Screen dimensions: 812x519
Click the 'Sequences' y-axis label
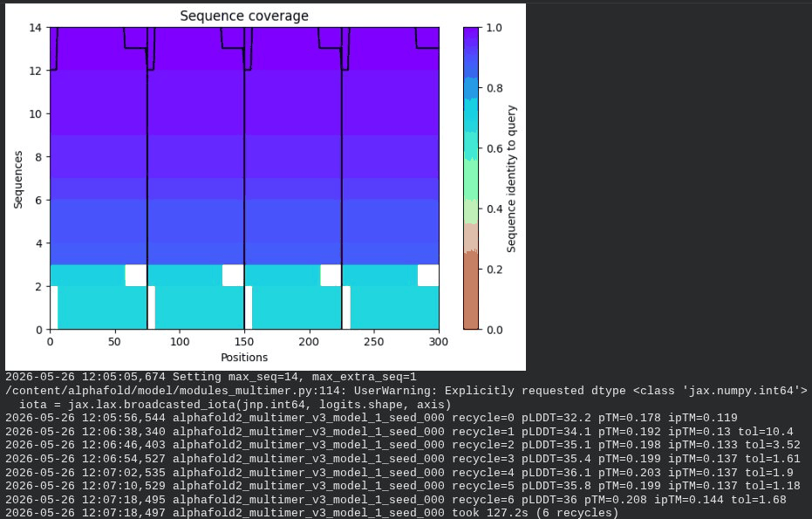(18, 180)
